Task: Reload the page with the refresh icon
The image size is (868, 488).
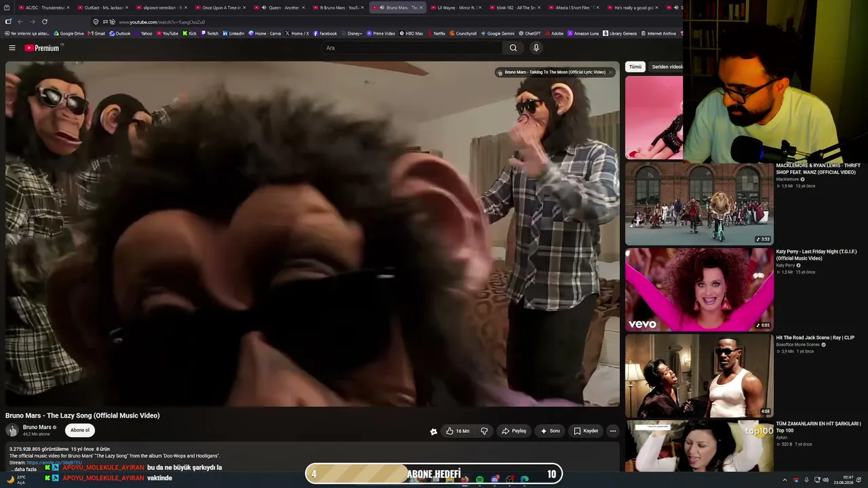Action: (45, 22)
